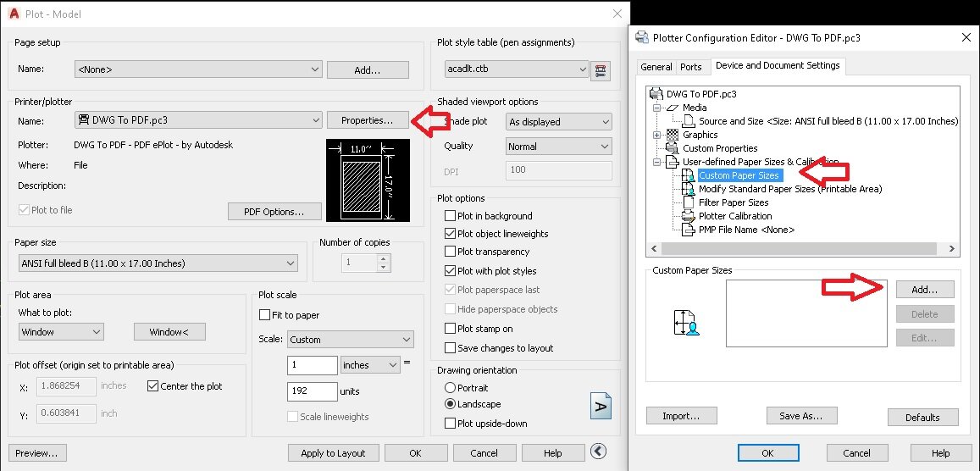
Task: Collapse User-defined Paper Sizes & Calibration node
Action: click(x=657, y=163)
